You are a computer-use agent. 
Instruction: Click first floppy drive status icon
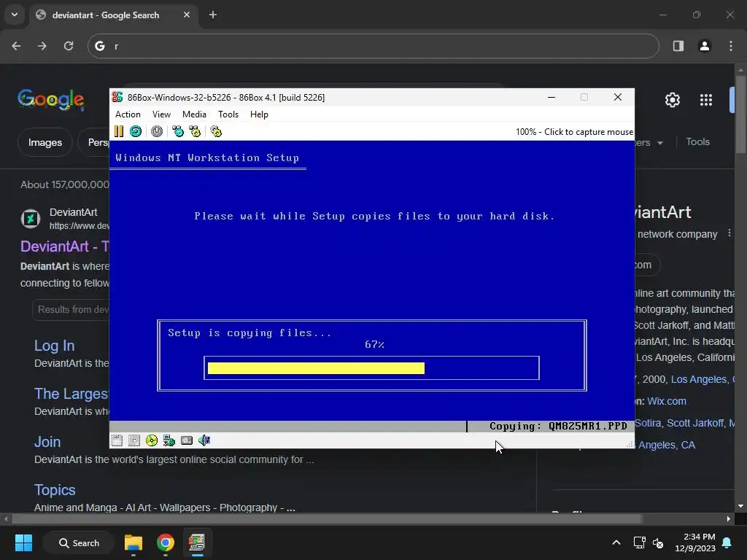117,440
